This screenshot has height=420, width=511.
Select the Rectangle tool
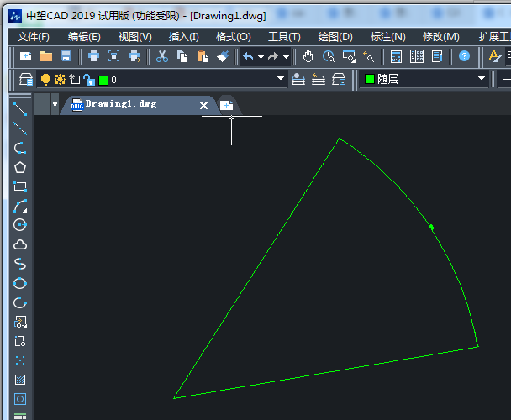[20, 186]
